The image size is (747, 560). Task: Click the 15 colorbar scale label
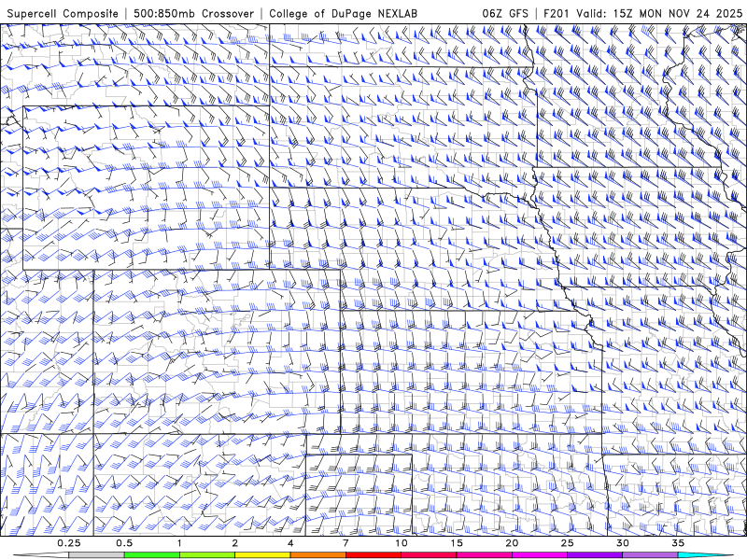click(457, 543)
